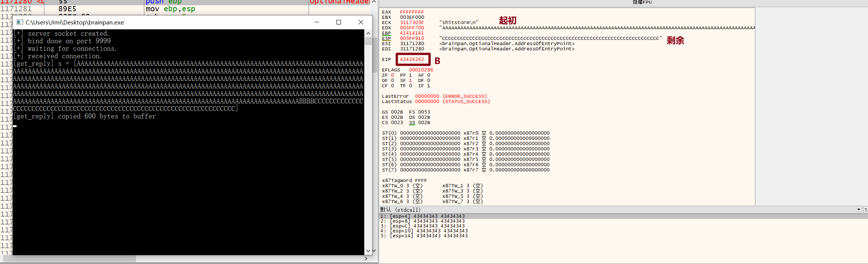868x264 pixels.
Task: Select the underlined EBP register label
Action: point(386,33)
